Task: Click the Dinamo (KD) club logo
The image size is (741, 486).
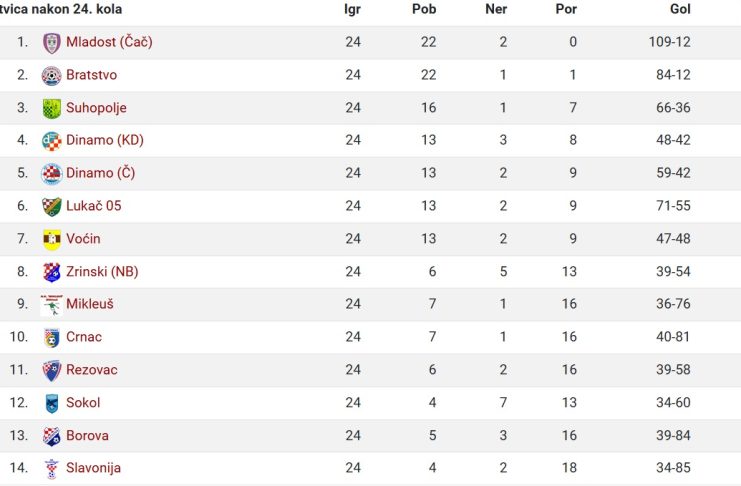Action: 52,141
